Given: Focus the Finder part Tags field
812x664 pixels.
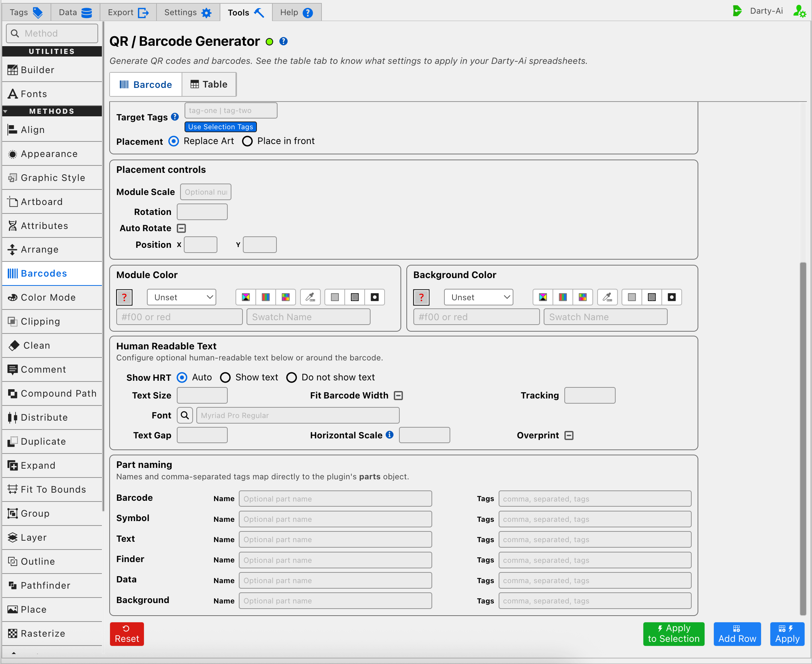Looking at the screenshot, I should click(595, 560).
